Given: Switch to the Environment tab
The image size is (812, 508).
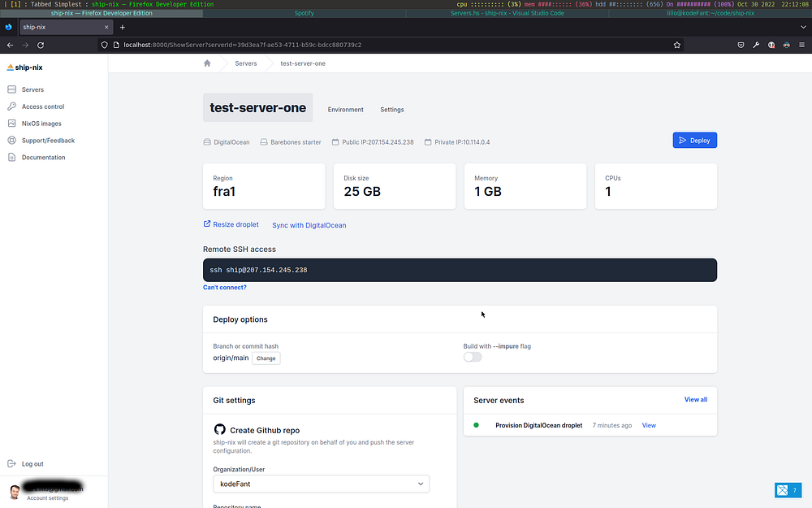Looking at the screenshot, I should coord(345,110).
